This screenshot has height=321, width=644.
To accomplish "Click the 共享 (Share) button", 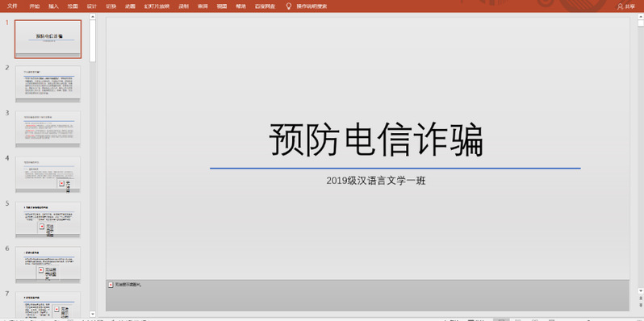I will coord(626,6).
